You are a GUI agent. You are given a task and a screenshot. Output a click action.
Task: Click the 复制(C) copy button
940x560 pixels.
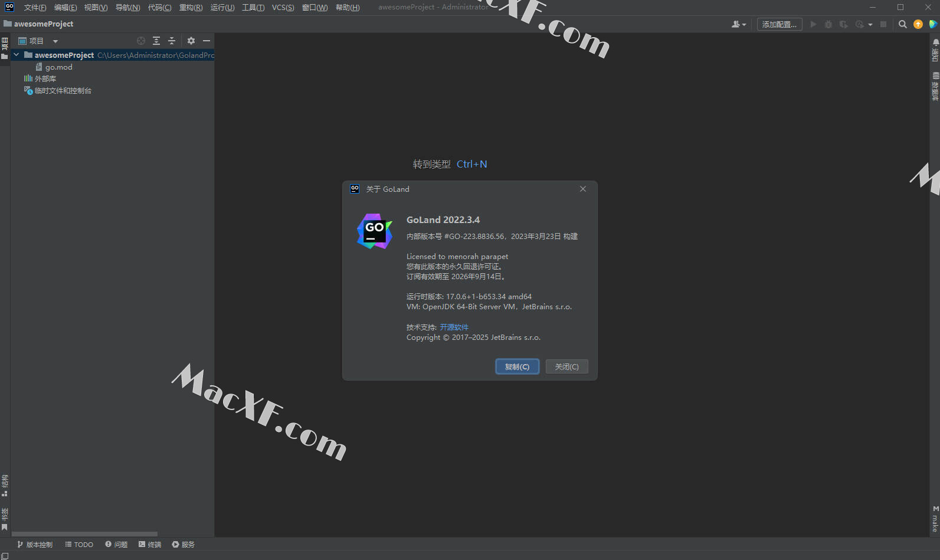[517, 366]
